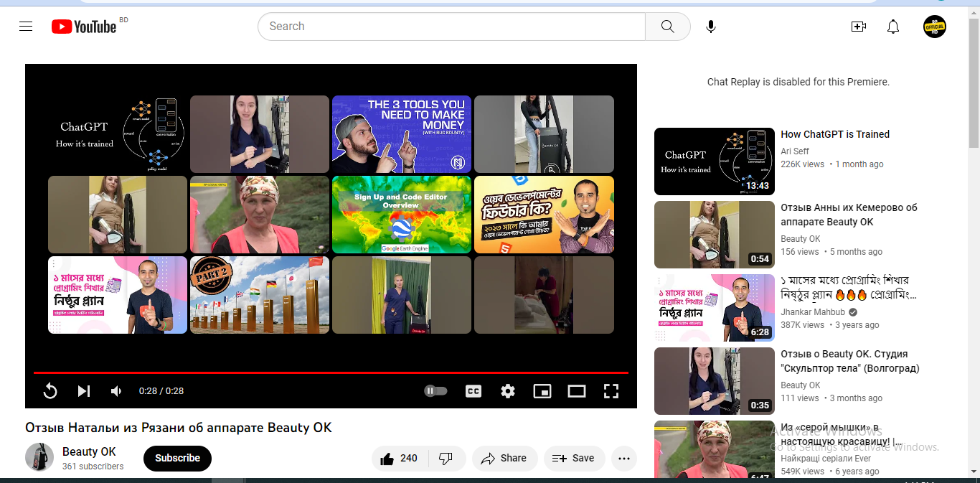The height and width of the screenshot is (483, 980).
Task: Select HTML5 web development endscreen tile
Action: (544, 215)
